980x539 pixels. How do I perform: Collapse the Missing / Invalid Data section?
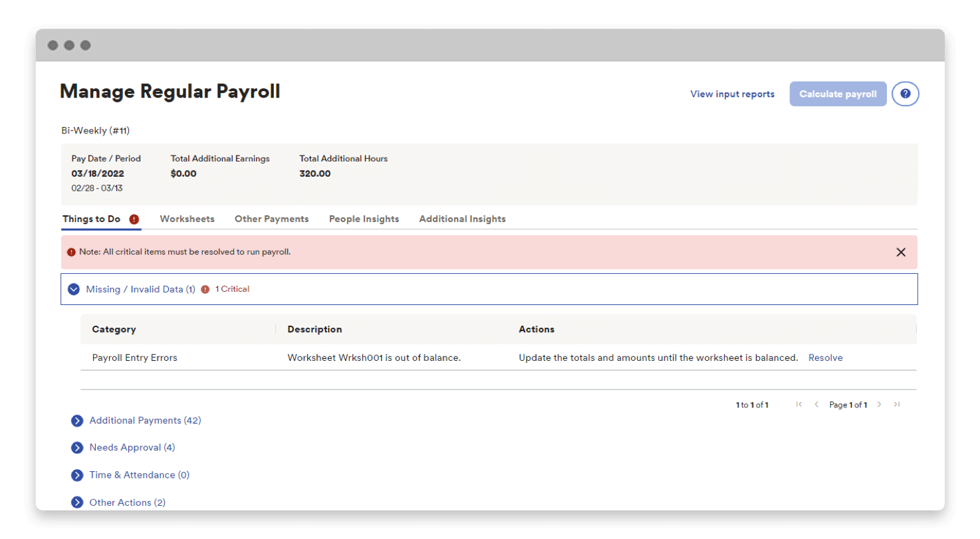[x=74, y=289]
